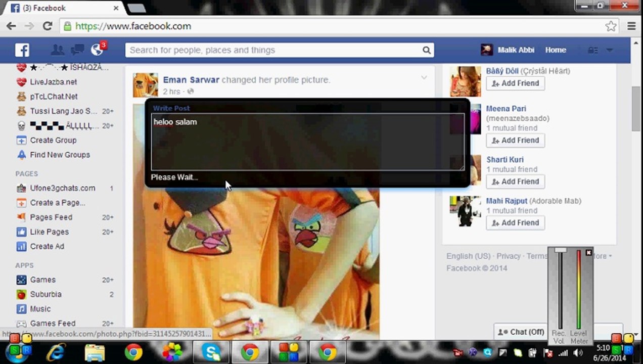Click the Music note icon
This screenshot has width=643, height=364.
[x=21, y=309]
